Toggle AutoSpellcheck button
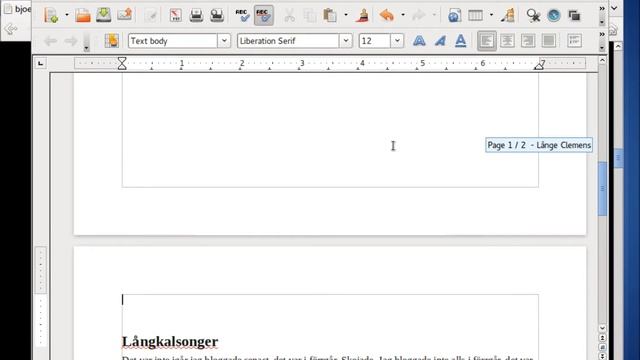 264,16
